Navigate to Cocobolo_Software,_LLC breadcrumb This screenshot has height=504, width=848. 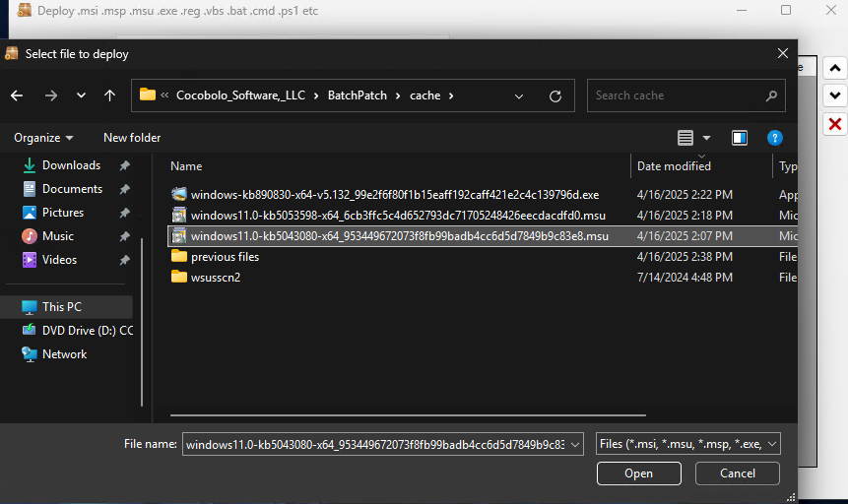tap(240, 95)
